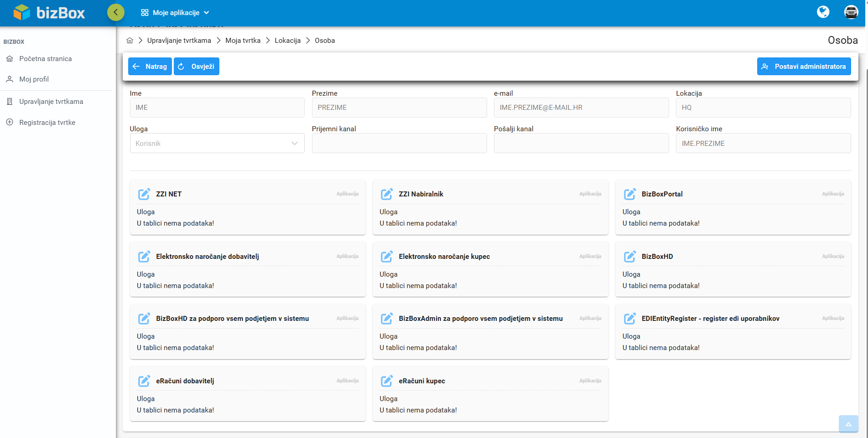This screenshot has width=868, height=438.
Task: Click the Prijemni kanal field
Action: tap(400, 143)
